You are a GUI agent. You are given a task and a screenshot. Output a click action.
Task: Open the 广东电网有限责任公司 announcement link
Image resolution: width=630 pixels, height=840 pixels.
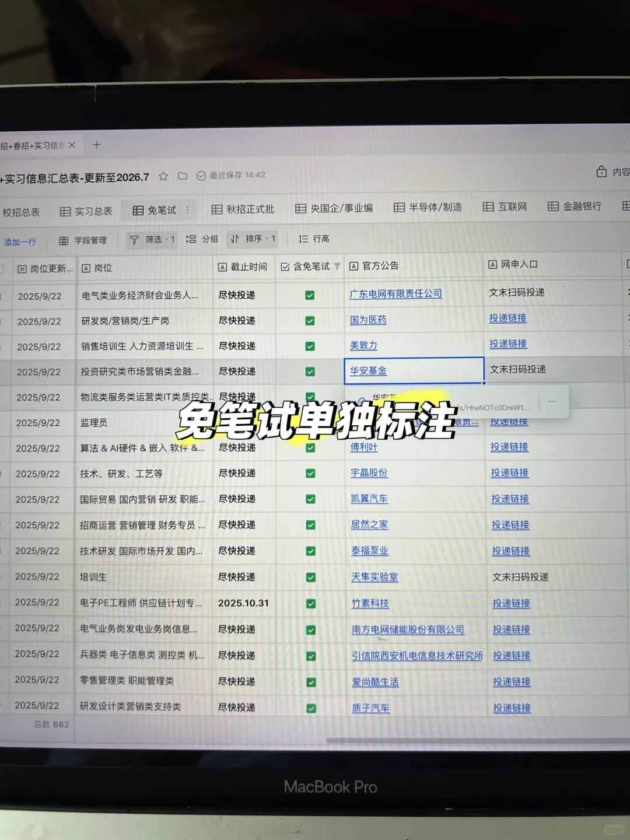pyautogui.click(x=396, y=294)
